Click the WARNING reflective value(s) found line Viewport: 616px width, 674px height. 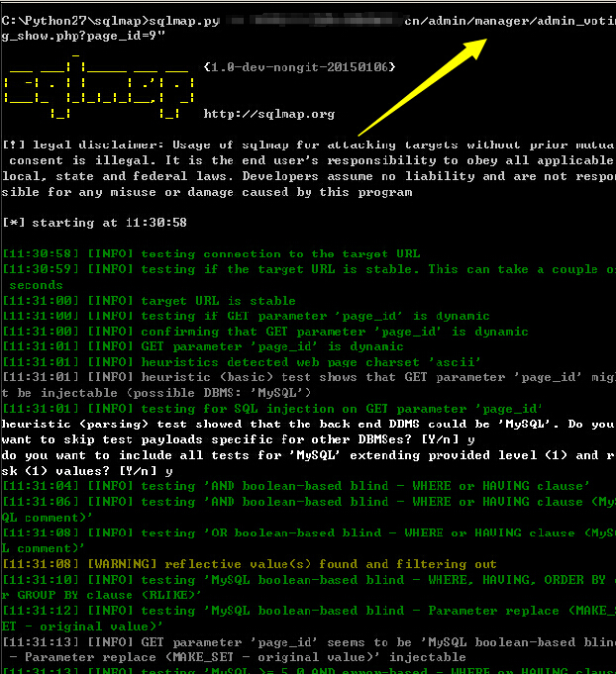pyautogui.click(x=250, y=564)
